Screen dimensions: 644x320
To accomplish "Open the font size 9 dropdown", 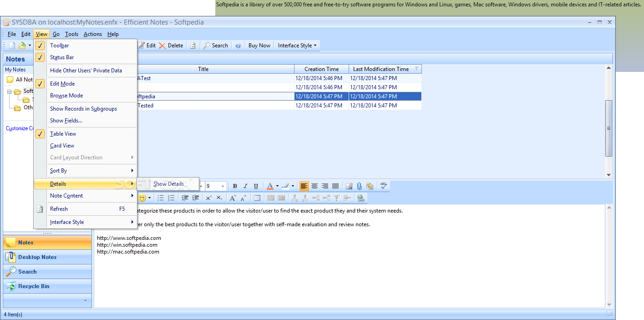I will [x=223, y=186].
